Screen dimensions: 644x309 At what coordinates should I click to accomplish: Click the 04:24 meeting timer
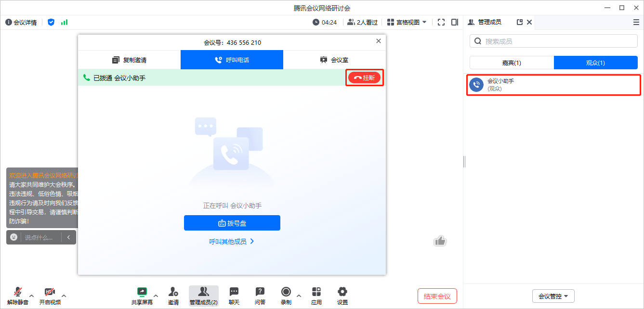(325, 22)
